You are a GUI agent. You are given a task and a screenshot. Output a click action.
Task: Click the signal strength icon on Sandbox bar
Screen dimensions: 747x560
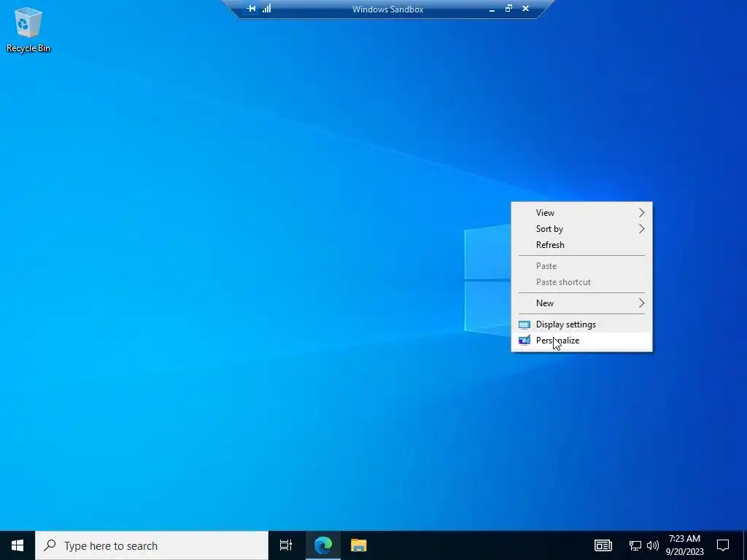point(267,9)
